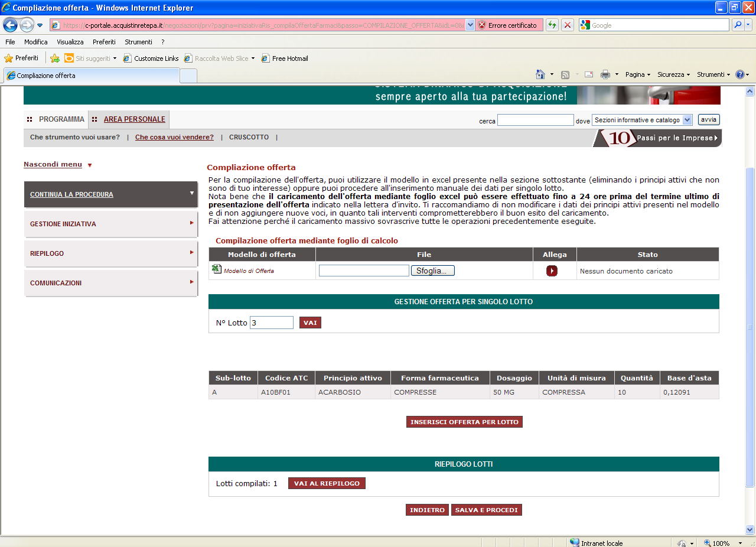This screenshot has width=756, height=547.
Task: Open the Strumenti command bar dropdown
Action: [713, 74]
